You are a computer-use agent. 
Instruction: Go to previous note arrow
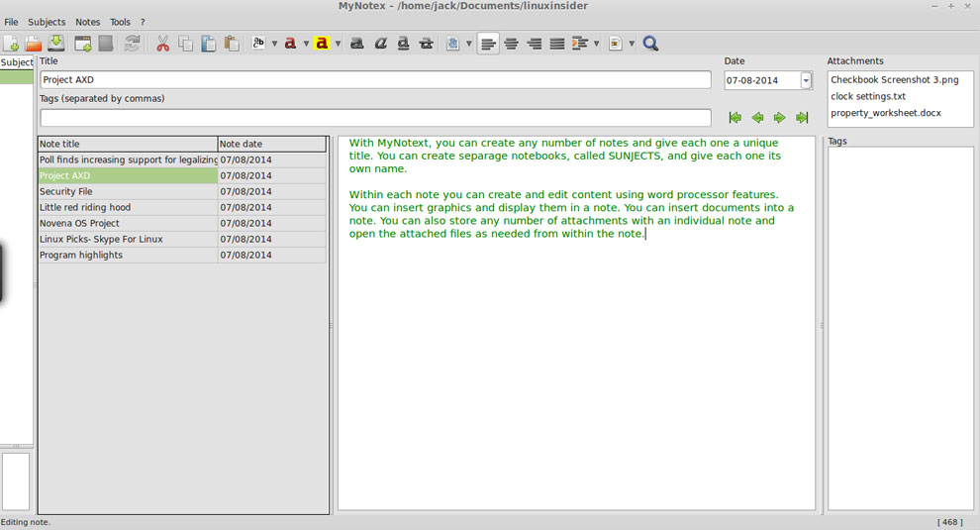pos(757,117)
